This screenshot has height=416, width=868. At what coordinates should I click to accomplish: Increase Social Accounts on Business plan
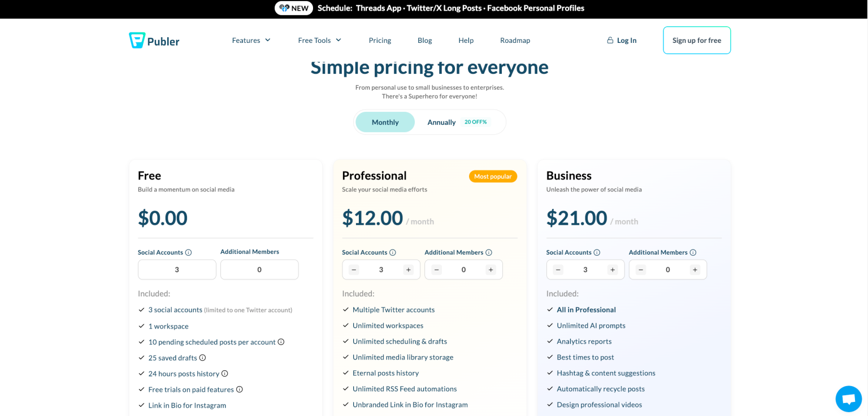(x=613, y=270)
